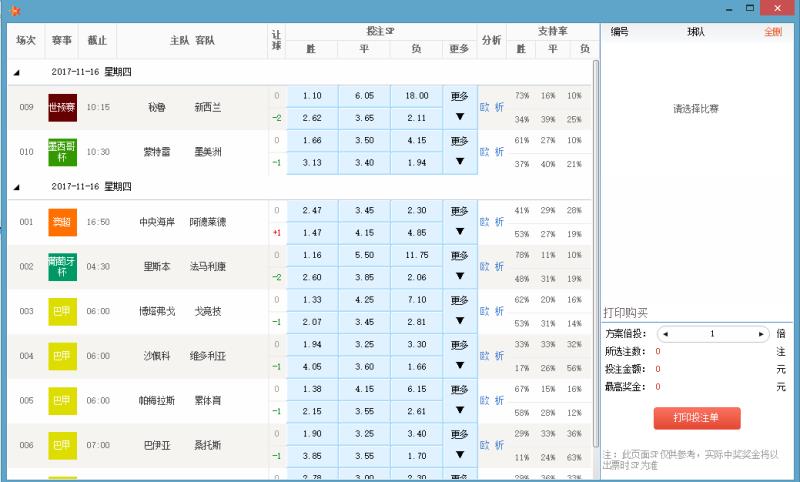Open 欧 odds link for match 009
This screenshot has height=482, width=800.
coord(485,107)
